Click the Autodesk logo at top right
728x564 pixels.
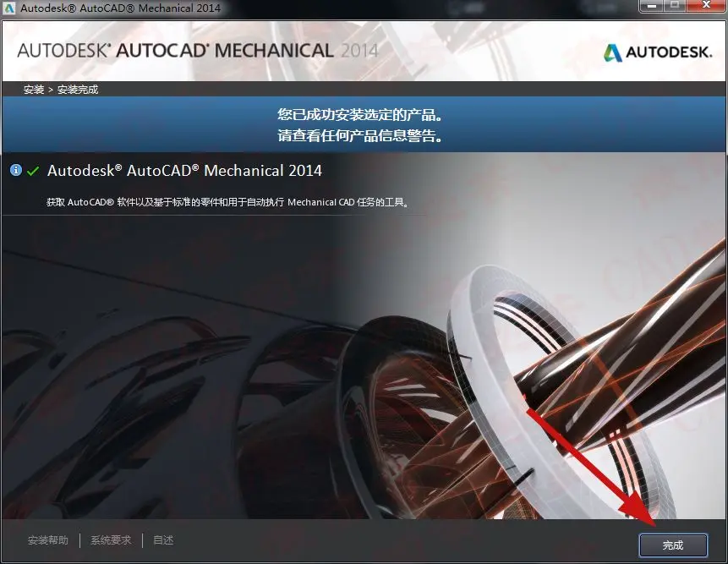[658, 52]
